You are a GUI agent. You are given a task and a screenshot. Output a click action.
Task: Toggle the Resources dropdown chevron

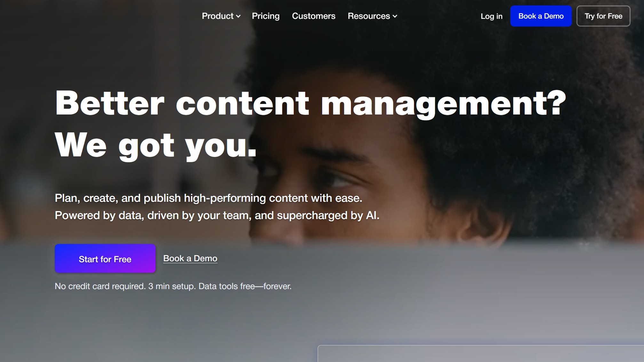click(x=395, y=16)
